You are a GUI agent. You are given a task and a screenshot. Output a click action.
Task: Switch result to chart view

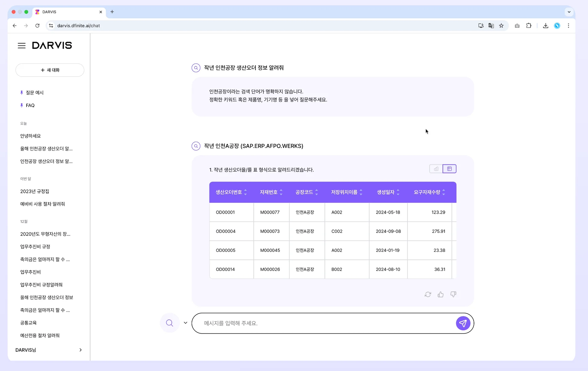click(436, 169)
